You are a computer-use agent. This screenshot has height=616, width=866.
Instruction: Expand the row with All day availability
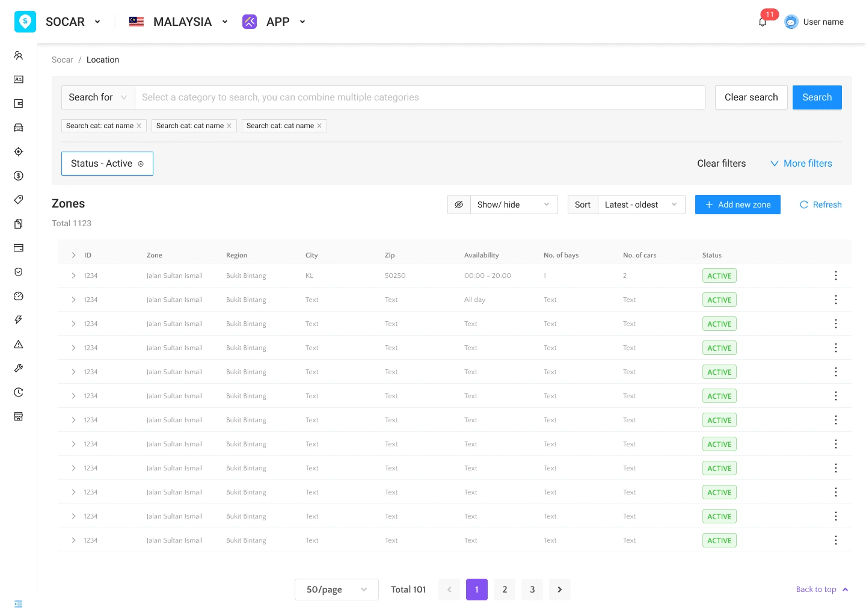click(73, 300)
